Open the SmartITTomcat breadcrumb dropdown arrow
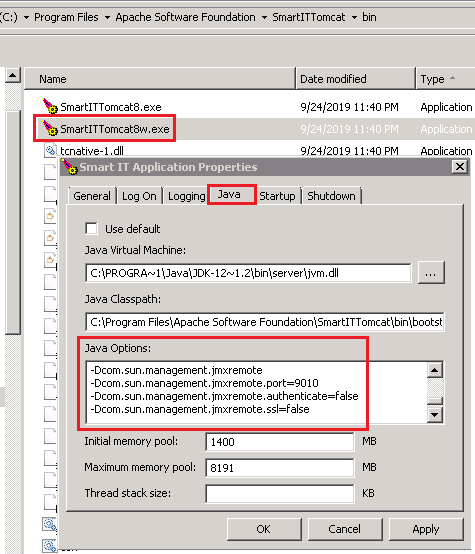Viewport: 475px width, 554px height. 354,17
